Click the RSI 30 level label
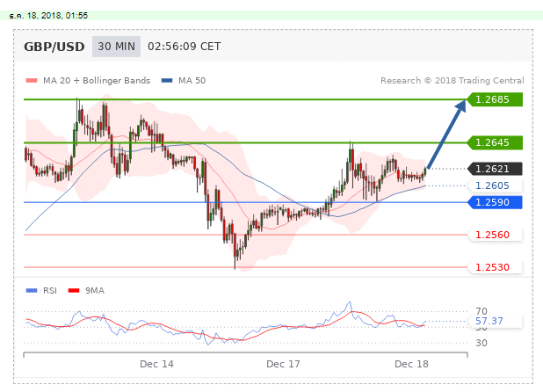Viewport: 543px width, 392px height. pos(481,343)
